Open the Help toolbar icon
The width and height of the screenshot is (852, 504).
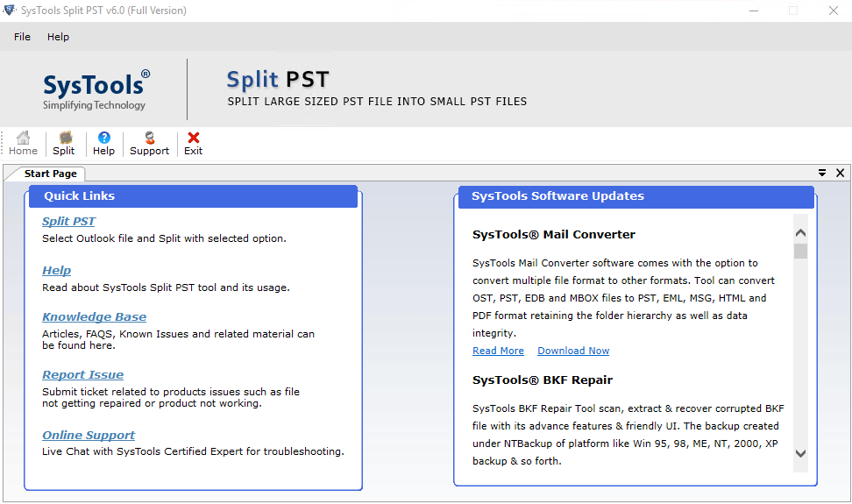point(103,143)
